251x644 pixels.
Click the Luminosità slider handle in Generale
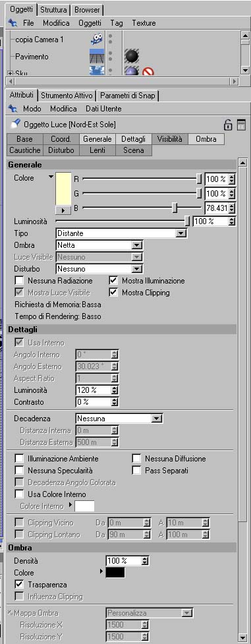(x=187, y=221)
